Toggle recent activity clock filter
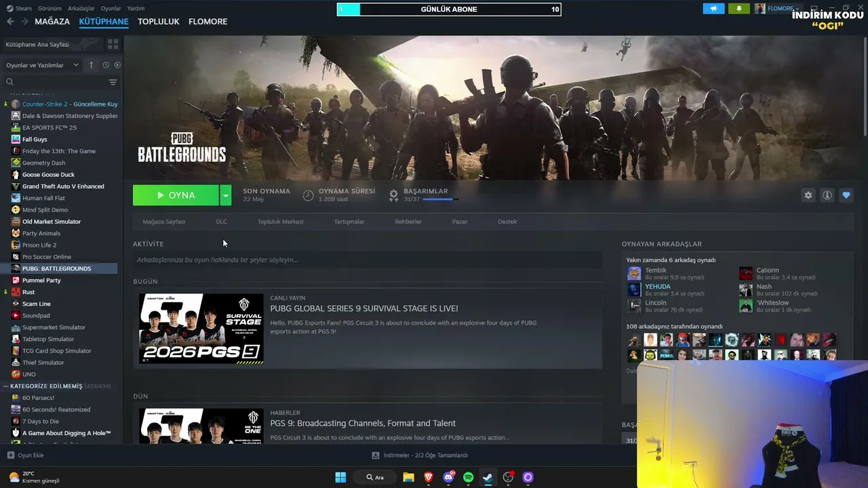 tap(106, 65)
